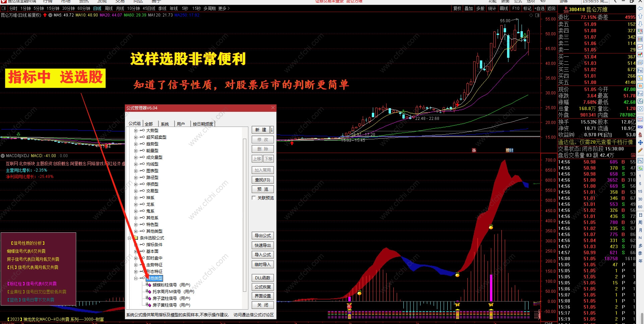
Task: Expand the 大势型 tree node
Action: click(136, 131)
